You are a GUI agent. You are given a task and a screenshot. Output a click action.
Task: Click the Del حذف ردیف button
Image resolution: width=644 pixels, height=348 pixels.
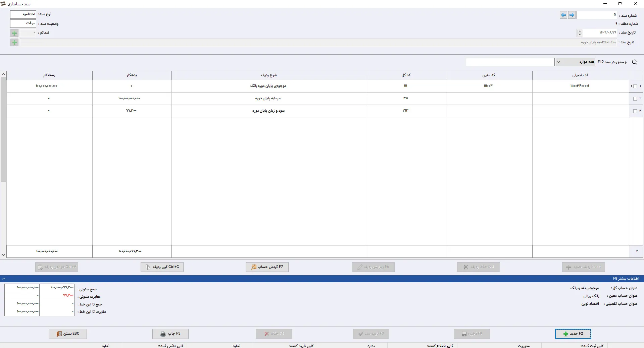479,267
